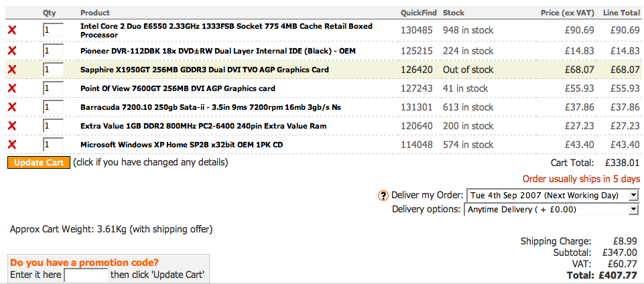Edit quantity for Intel Core 2 Duo
Screen dimensions: 644x284
point(53,30)
